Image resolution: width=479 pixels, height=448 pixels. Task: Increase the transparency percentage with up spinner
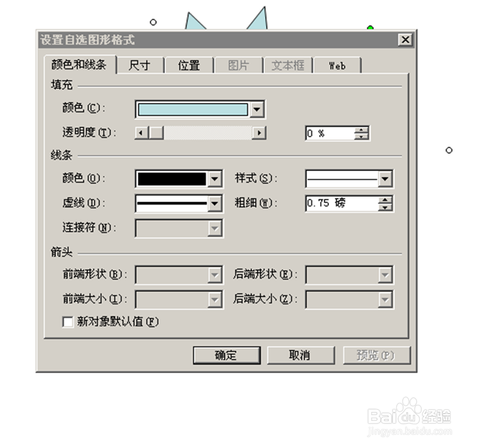362,130
